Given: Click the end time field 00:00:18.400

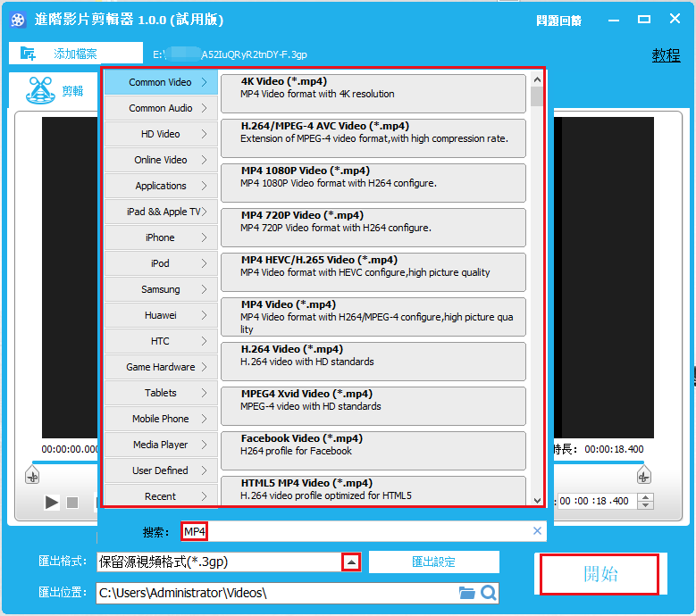Looking at the screenshot, I should pos(596,501).
